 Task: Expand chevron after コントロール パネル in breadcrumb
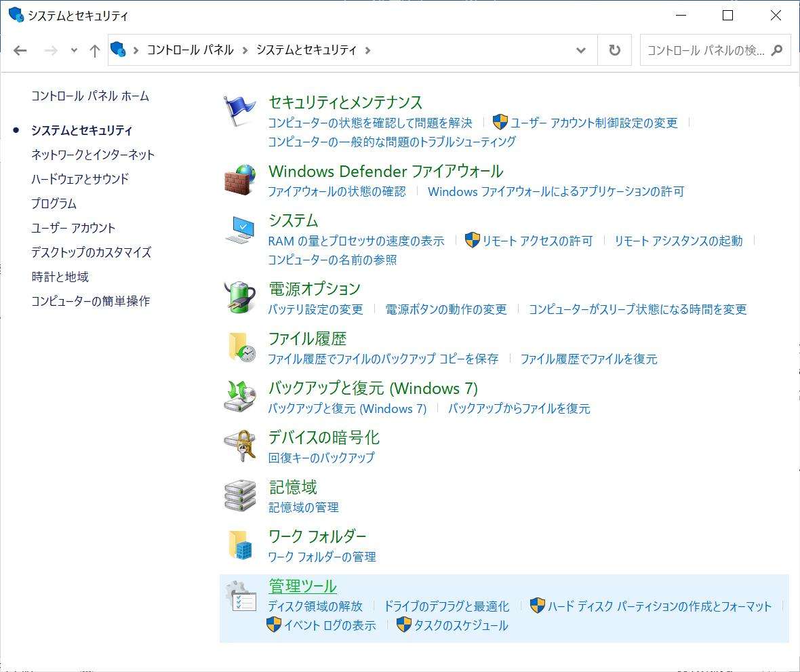(245, 50)
